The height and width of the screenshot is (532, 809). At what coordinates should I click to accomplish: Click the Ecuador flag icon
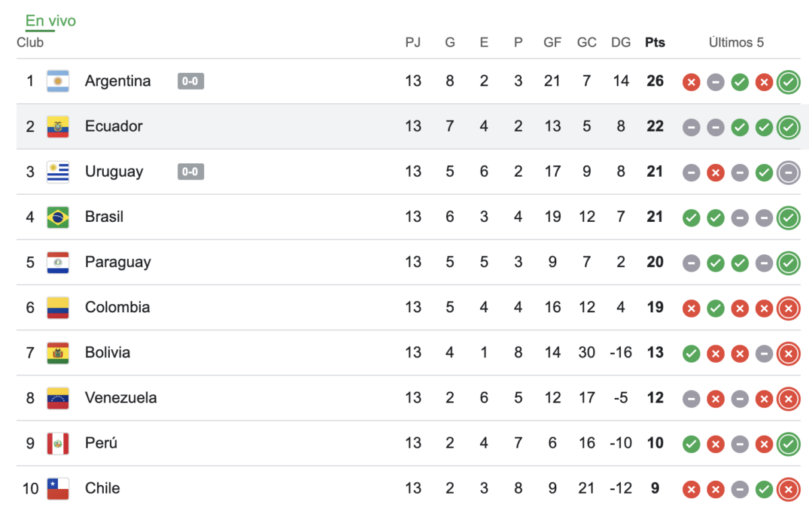(58, 127)
